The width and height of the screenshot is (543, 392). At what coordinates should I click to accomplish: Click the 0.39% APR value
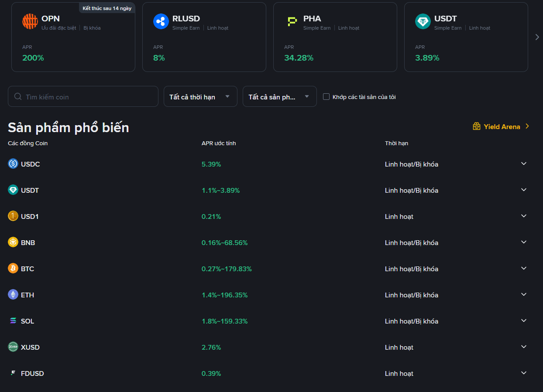tap(211, 373)
